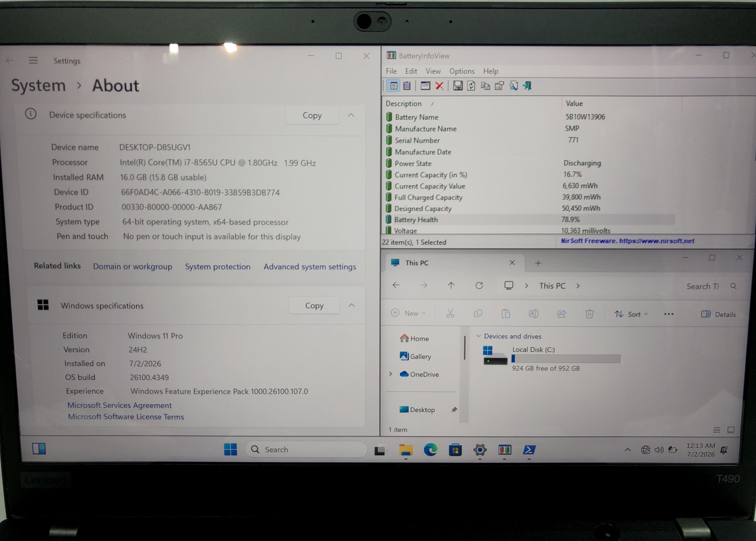The height and width of the screenshot is (541, 756).
Task: Expand the OneDrive tree node
Action: coord(391,374)
